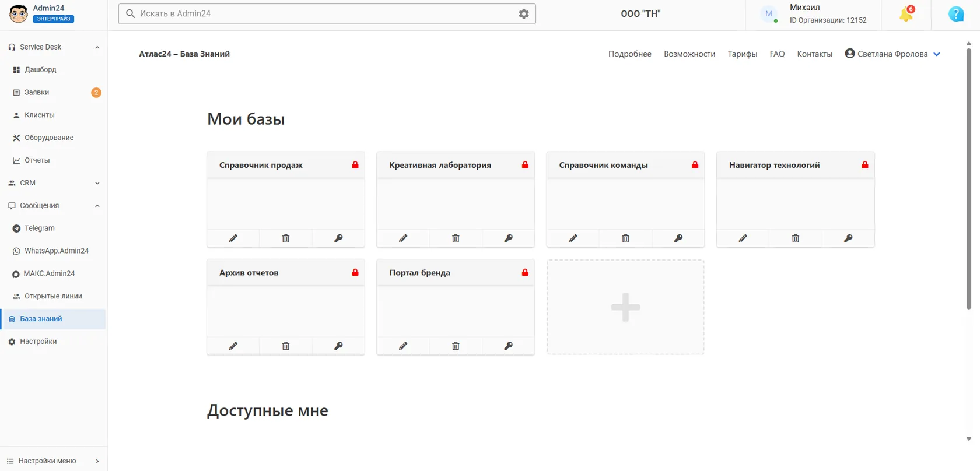Toggle the red lock on Справочник продаж
Screen dimensions: 980x471
click(355, 165)
